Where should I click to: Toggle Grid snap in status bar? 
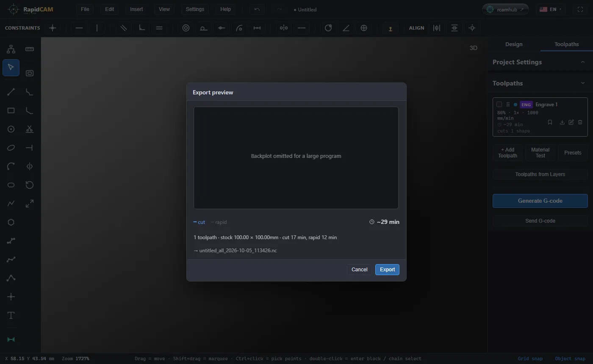click(530, 358)
